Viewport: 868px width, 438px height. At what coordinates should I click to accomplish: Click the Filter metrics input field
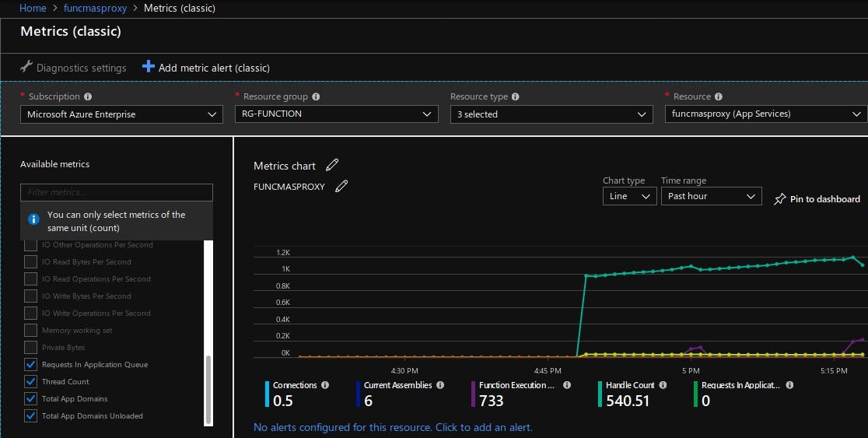116,192
